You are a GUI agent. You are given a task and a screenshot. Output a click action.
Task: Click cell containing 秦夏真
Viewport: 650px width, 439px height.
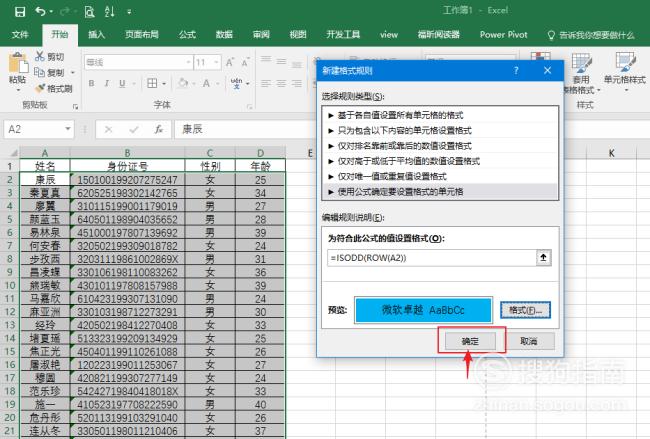(45, 193)
